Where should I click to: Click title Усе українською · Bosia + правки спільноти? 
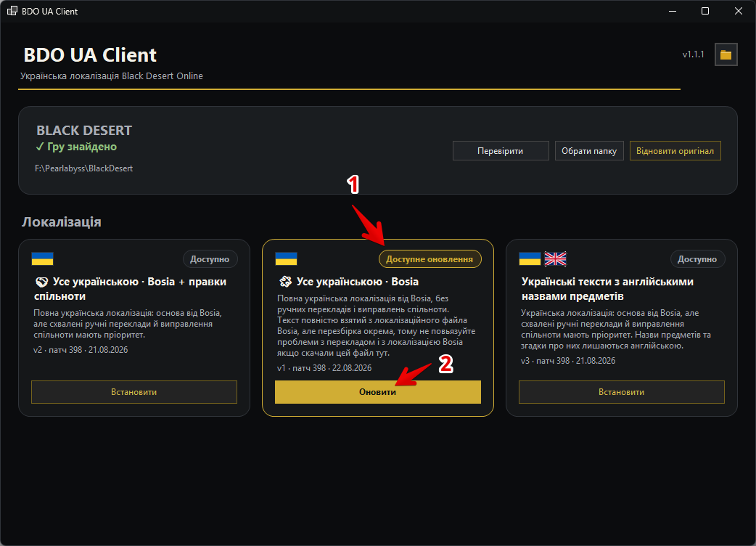click(130, 289)
